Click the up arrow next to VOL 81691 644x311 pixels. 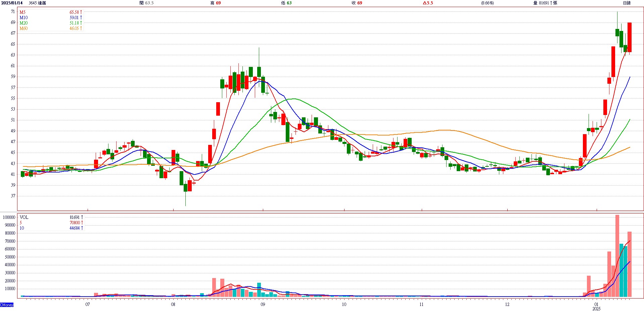(82, 217)
